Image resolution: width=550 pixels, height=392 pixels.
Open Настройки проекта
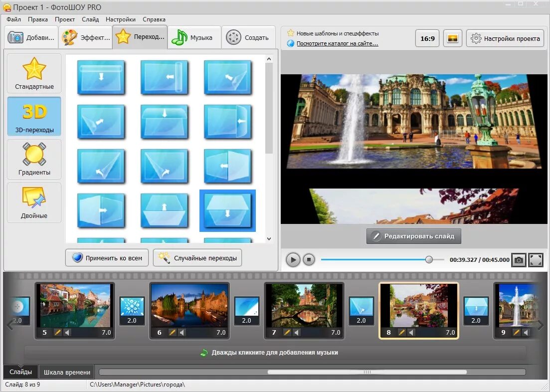505,38
